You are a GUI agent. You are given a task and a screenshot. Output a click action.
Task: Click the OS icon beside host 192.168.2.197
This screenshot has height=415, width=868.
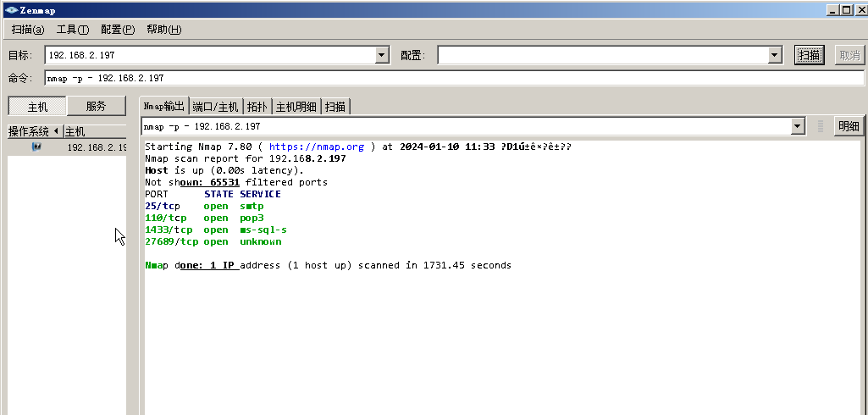click(x=36, y=147)
